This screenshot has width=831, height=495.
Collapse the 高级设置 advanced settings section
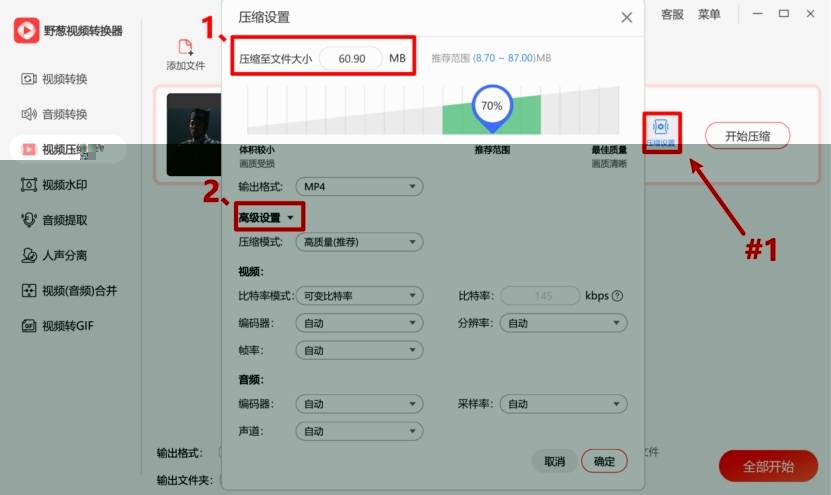click(267, 217)
